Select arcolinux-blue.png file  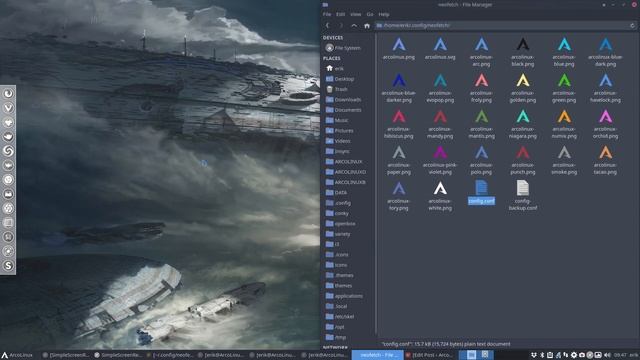564,52
